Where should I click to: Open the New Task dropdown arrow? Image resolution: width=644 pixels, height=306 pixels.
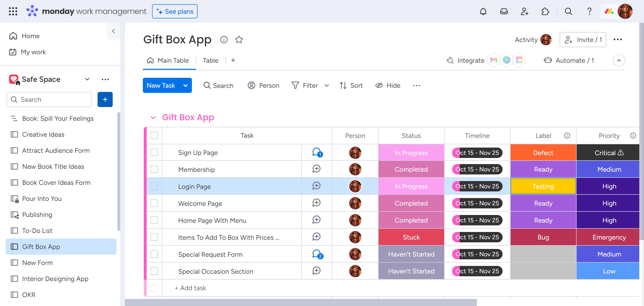pos(186,86)
